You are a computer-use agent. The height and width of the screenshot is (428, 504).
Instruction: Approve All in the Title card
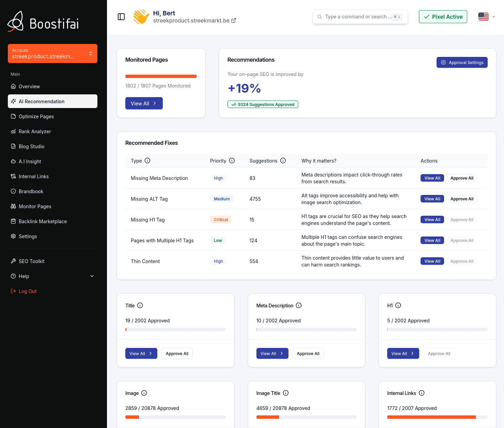[x=177, y=353]
